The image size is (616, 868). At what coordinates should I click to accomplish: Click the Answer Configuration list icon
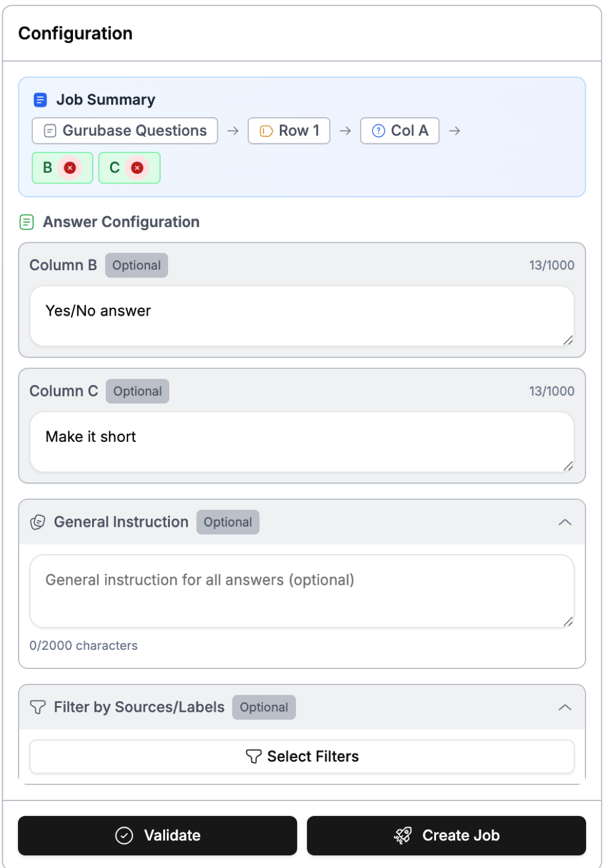point(26,222)
